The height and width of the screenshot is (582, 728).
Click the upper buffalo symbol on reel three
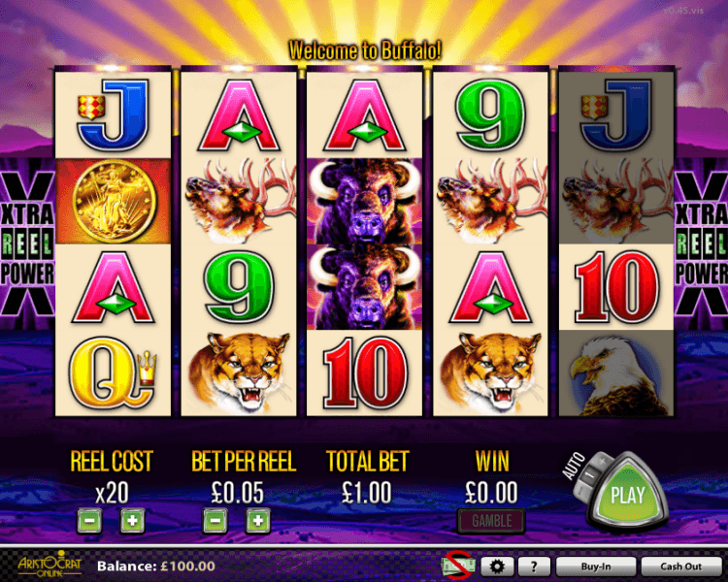[364, 202]
